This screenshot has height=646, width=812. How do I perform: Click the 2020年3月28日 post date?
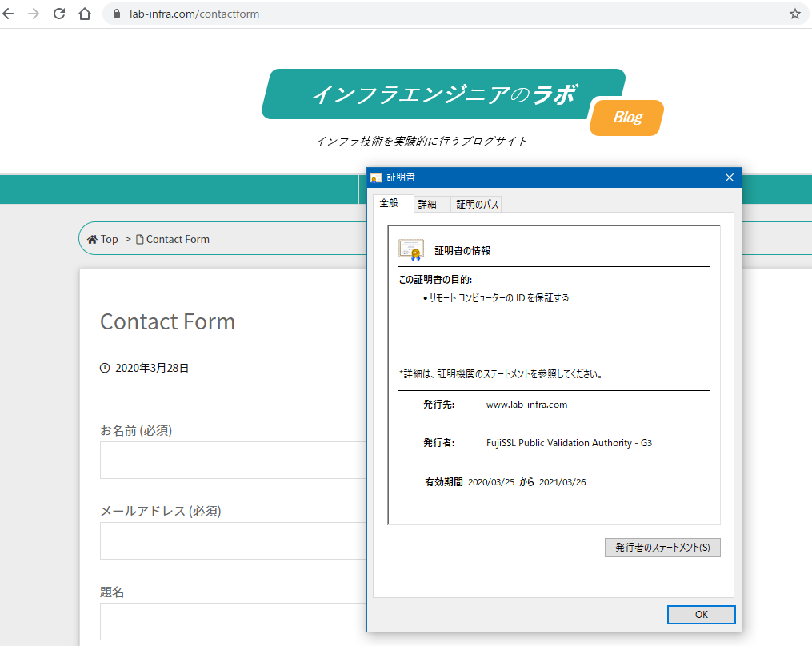(152, 368)
